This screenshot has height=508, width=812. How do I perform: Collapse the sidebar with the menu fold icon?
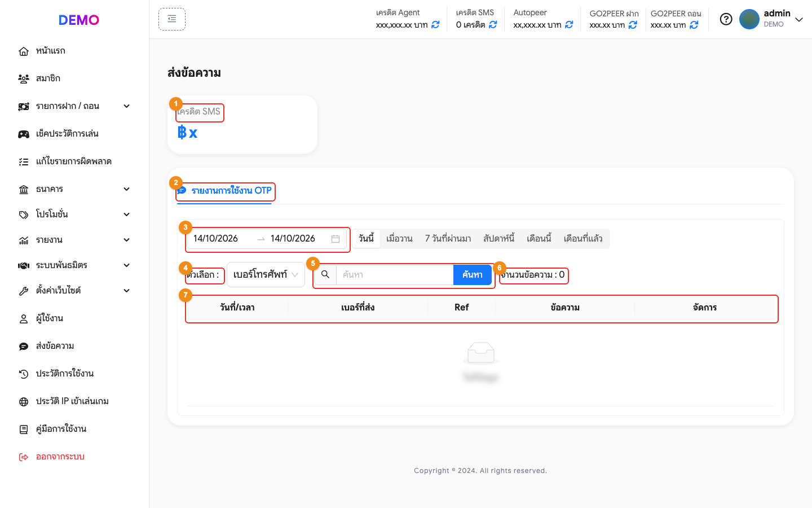(x=172, y=19)
